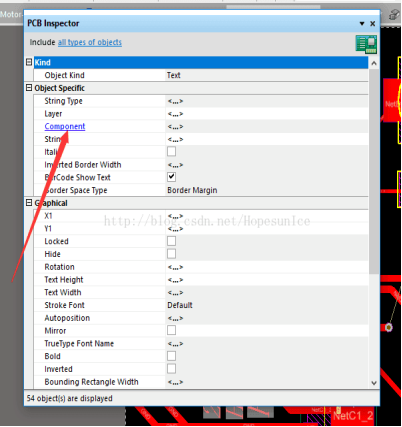Click the round via on the PCB
402x427 pixels.
[389, 328]
